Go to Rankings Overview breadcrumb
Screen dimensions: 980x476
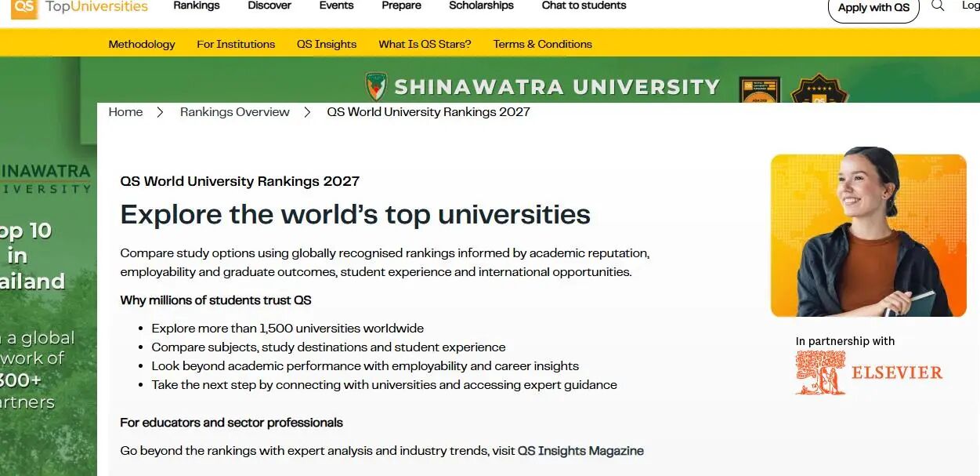point(235,112)
